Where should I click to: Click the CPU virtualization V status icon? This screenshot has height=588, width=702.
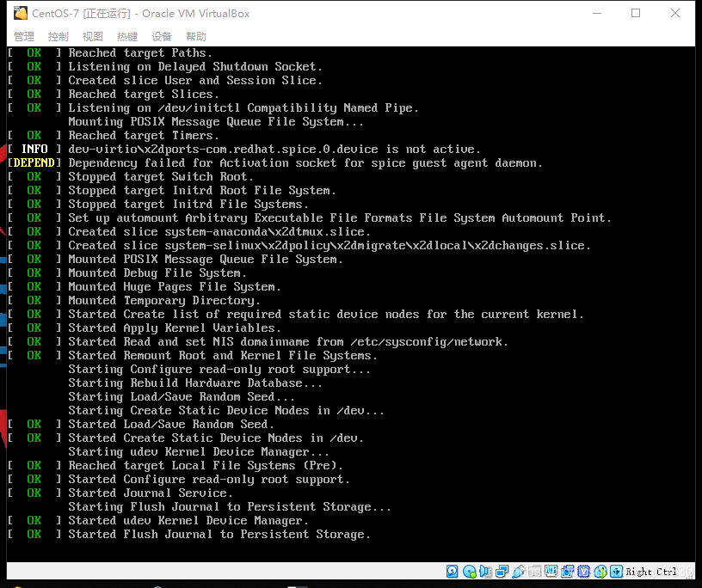click(x=584, y=572)
